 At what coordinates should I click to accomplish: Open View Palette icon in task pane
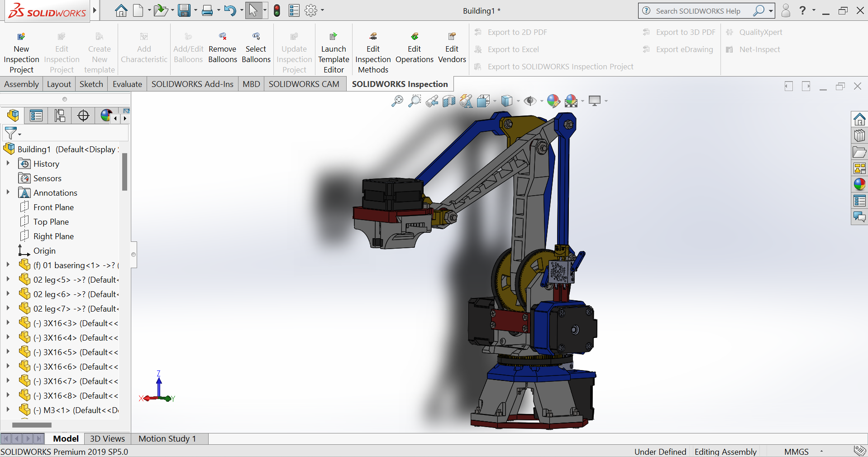pyautogui.click(x=859, y=168)
